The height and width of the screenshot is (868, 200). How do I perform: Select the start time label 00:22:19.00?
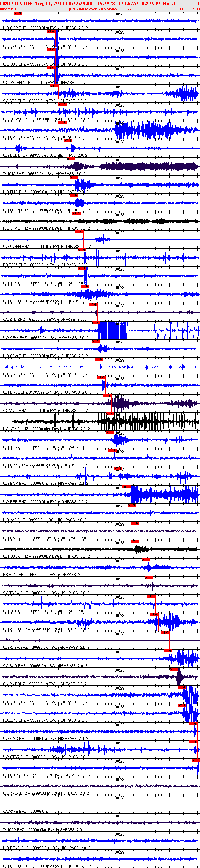point(10,9)
